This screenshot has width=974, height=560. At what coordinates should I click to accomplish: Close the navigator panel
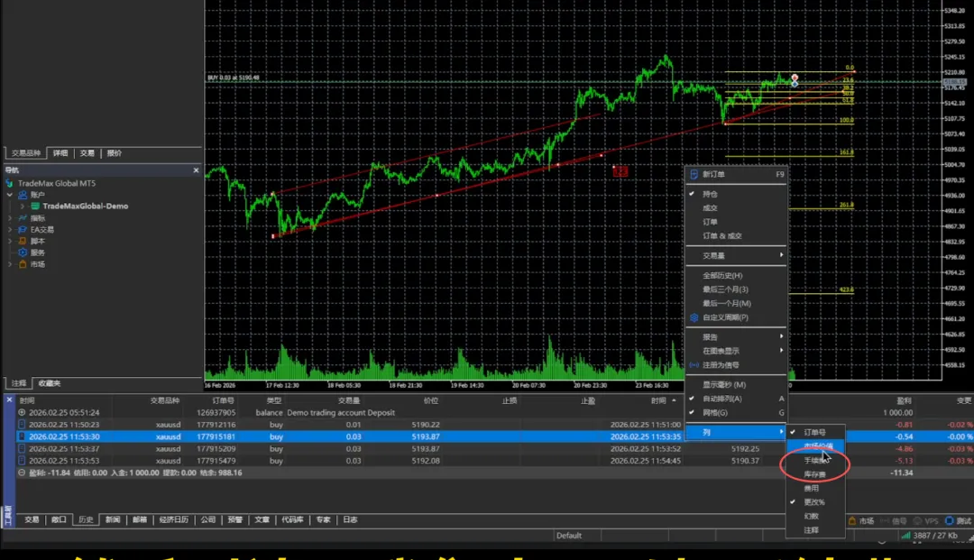(x=196, y=170)
